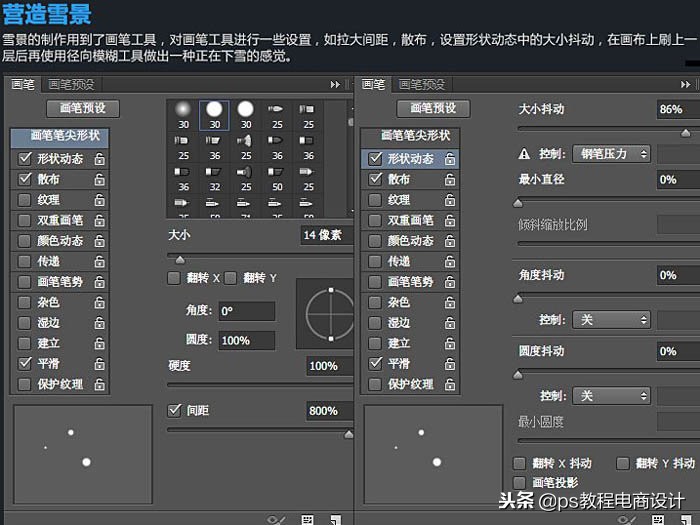The width and height of the screenshot is (700, 525).
Task: Click the 圆度 100% input field
Action: coord(246,341)
